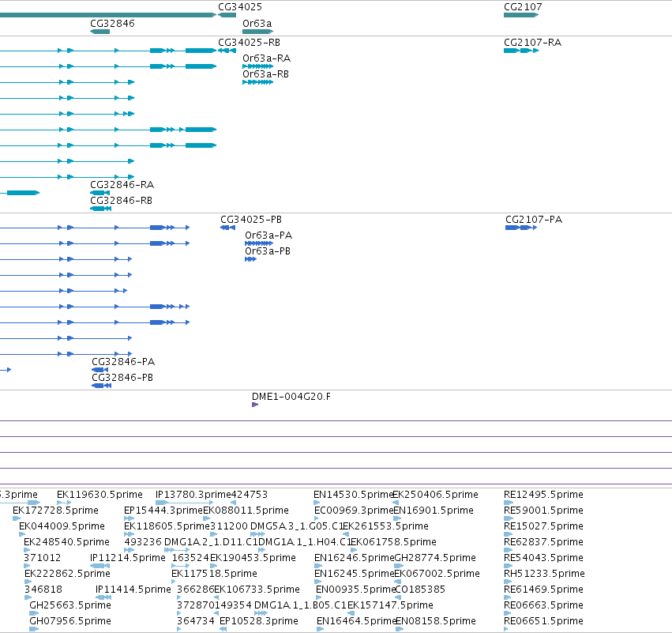The width and height of the screenshot is (672, 633).
Task: Click transcript label Or63a-RA
Action: click(266, 58)
